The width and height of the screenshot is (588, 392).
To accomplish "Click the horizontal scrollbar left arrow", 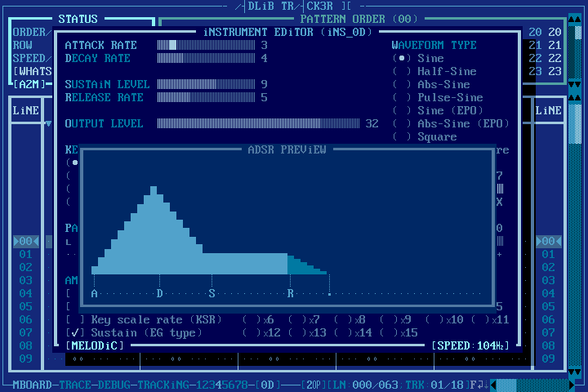I will coord(493,385).
